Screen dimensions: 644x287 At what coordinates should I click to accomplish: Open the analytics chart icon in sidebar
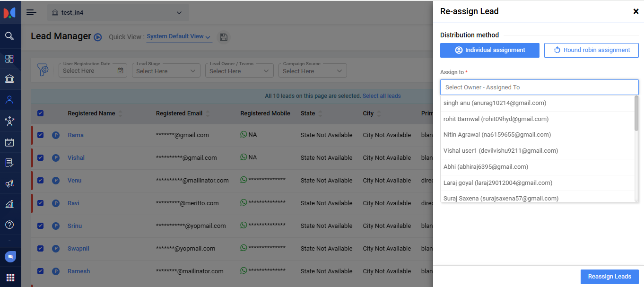coord(9,204)
